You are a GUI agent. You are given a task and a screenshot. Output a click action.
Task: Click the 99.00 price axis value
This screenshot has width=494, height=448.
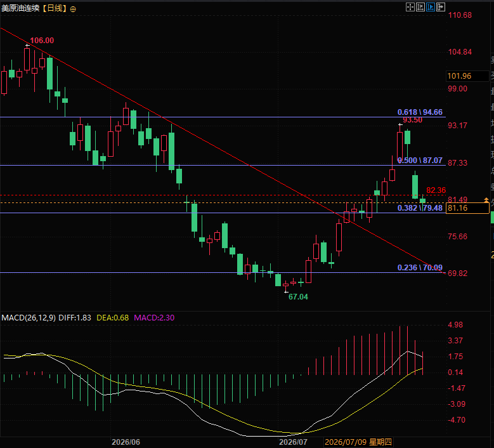(x=457, y=89)
